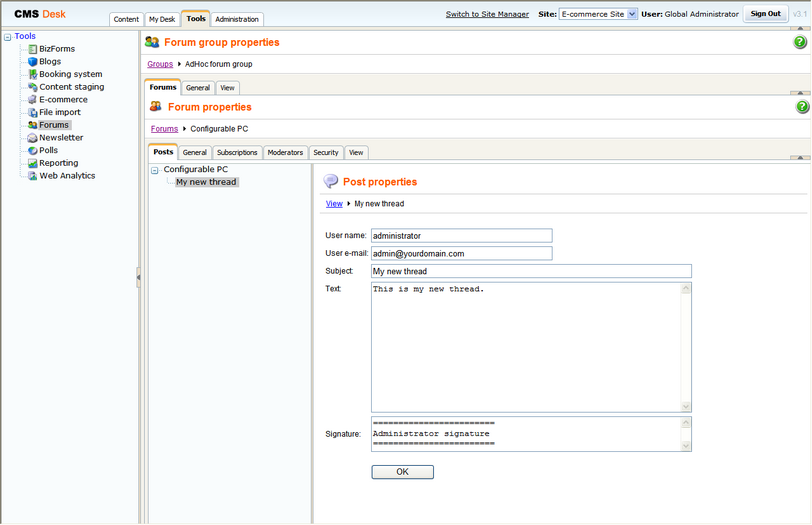Select the Posts tab
Screen dimensions: 812x525
click(163, 152)
